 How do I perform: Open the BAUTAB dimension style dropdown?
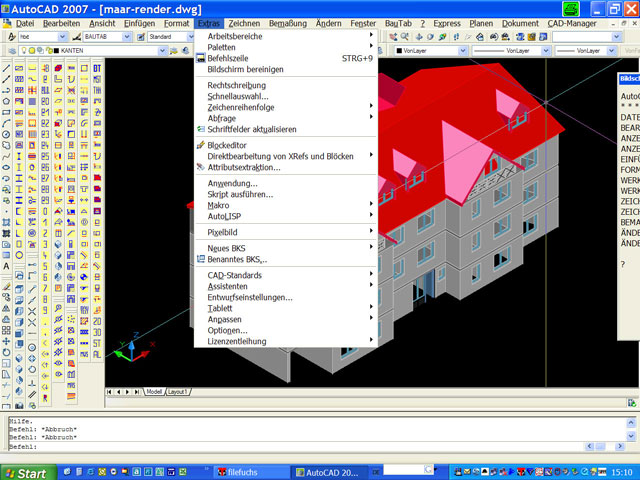tap(127, 37)
